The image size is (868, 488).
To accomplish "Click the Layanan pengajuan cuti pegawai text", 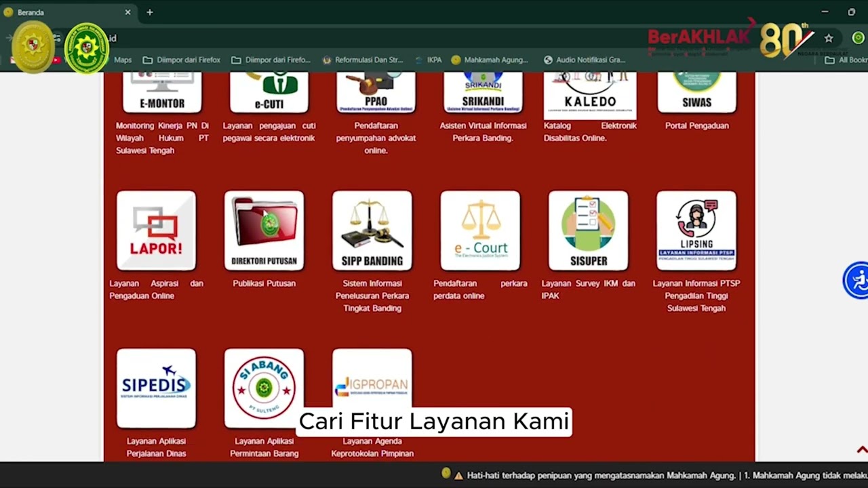I will [269, 131].
